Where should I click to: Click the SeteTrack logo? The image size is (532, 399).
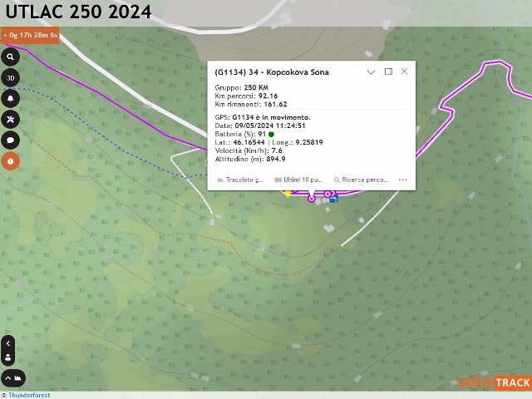[494, 382]
